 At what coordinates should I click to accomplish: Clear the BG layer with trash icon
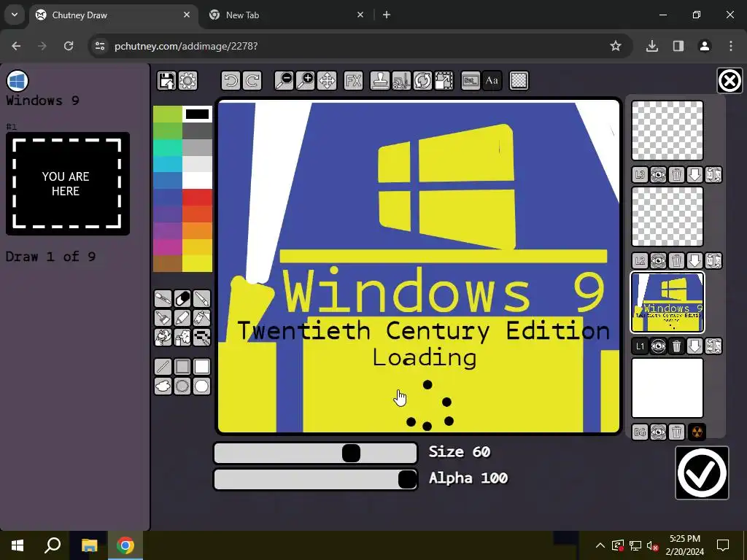(x=676, y=432)
